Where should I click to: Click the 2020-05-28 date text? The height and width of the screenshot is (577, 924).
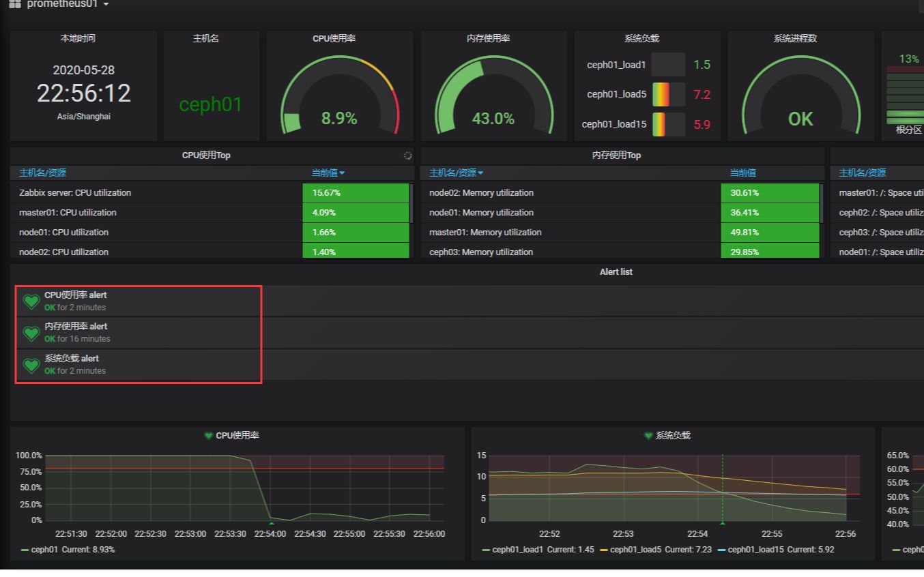pos(84,70)
